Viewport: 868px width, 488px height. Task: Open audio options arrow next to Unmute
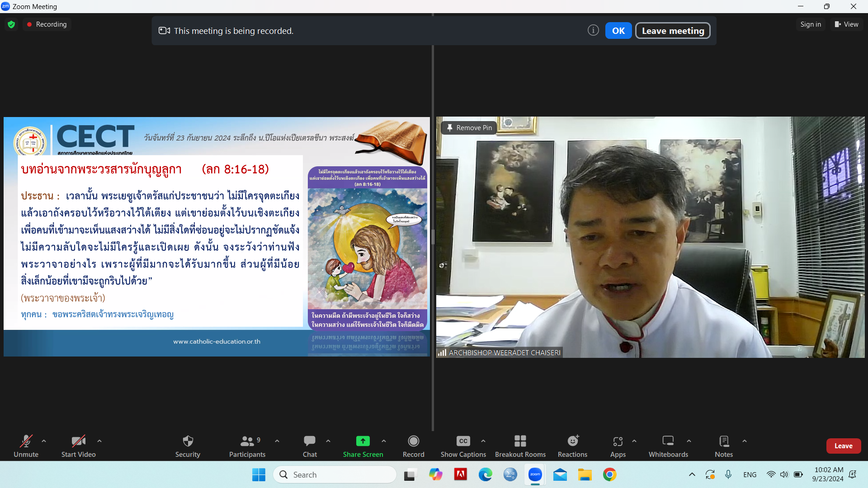(44, 441)
